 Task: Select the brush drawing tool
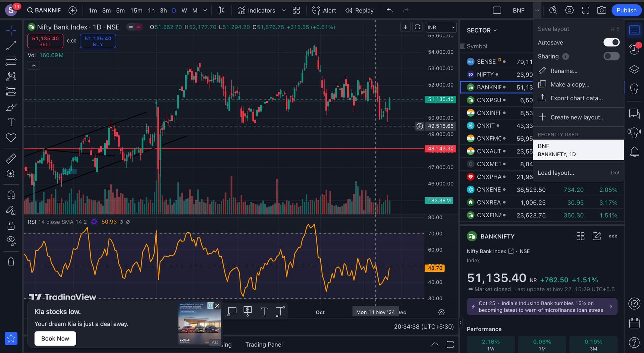[x=11, y=107]
